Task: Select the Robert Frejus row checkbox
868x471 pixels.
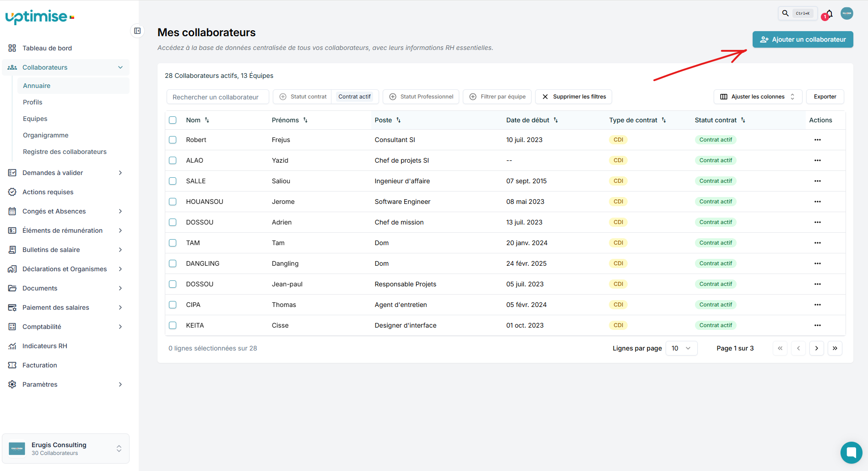Action: 173,140
